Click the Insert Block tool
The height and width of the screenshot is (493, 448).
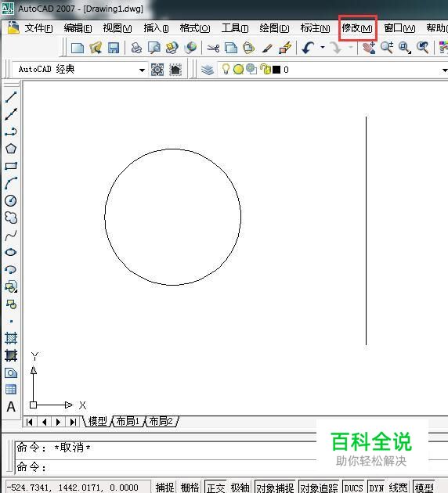click(11, 286)
